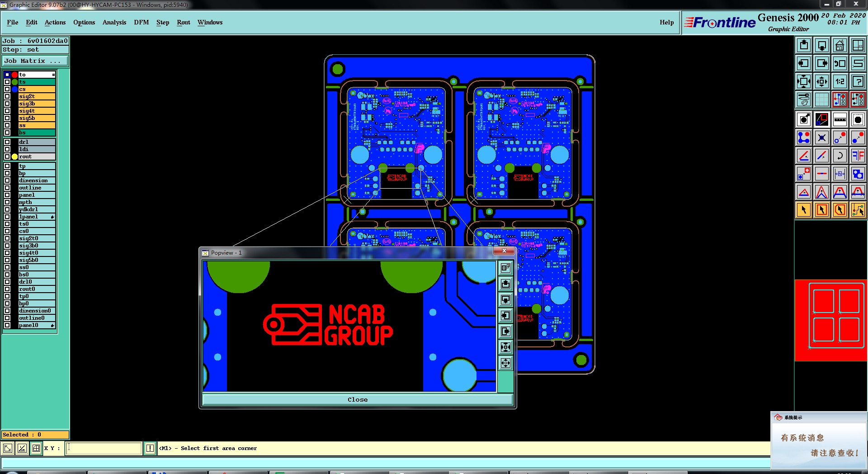Click the yellow color dot of 'rout' layer
Screen dimensions: 868x474
14,156
